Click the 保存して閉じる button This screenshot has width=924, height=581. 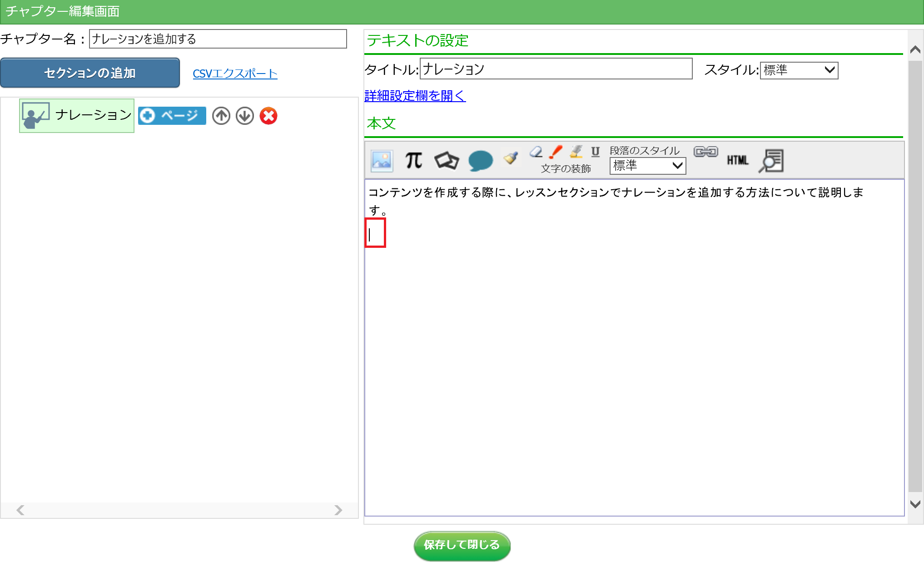pyautogui.click(x=462, y=545)
